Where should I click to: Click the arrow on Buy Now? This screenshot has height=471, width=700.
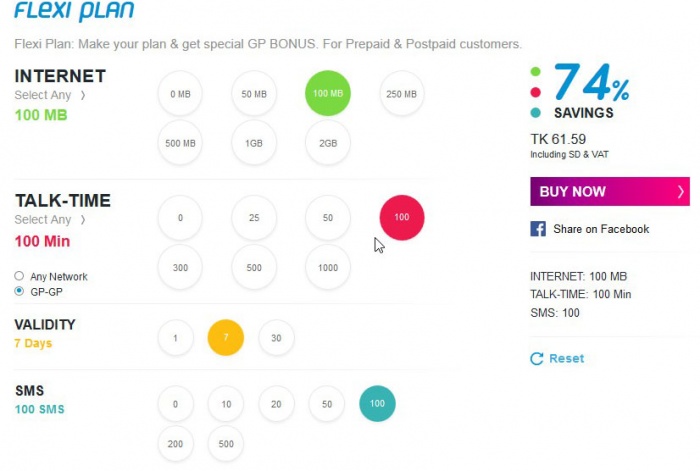pyautogui.click(x=680, y=192)
